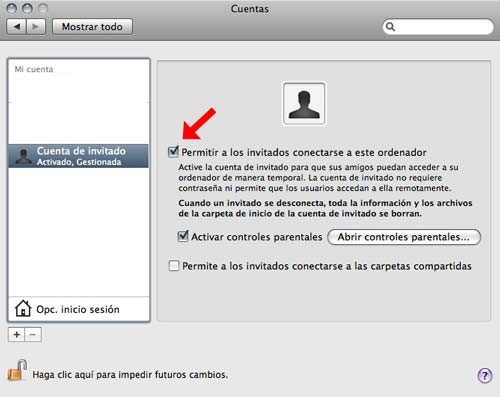The height and width of the screenshot is (397, 500).
Task: Enable guests connecting to carpetas compartidas
Action: click(174, 266)
